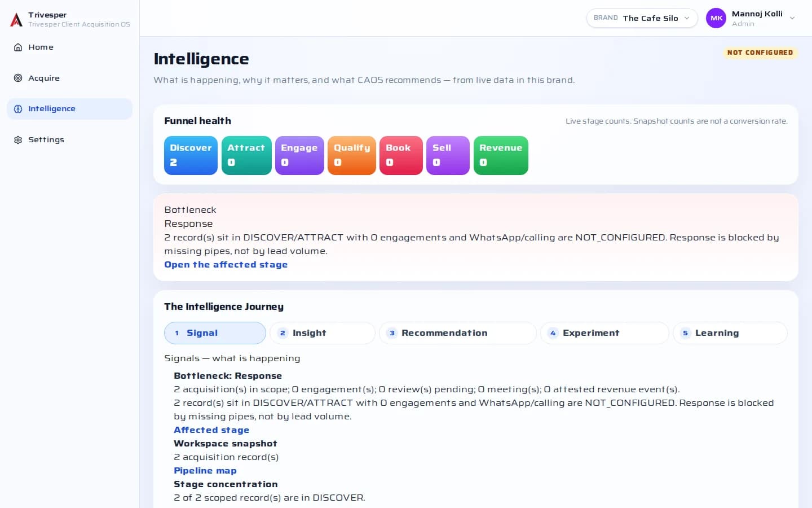Go to Home in the sidebar
This screenshot has width=812, height=508.
point(69,47)
